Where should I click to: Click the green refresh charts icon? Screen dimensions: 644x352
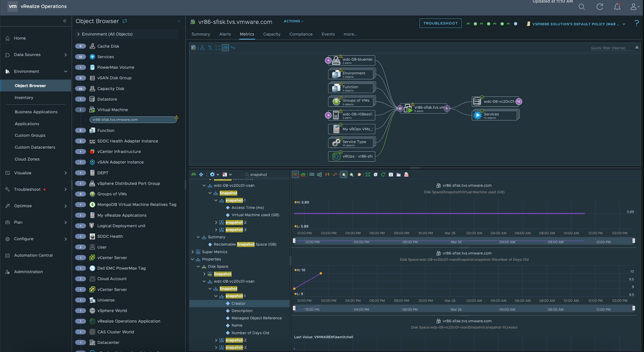click(383, 175)
